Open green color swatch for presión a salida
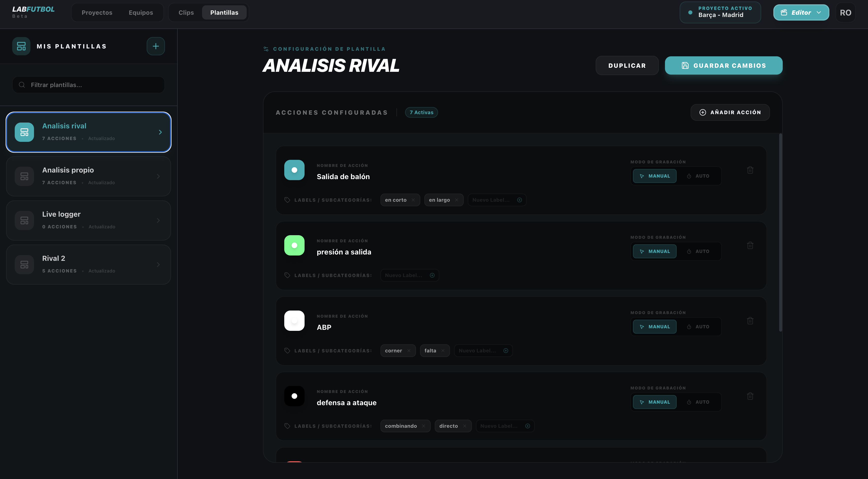The height and width of the screenshot is (479, 868). point(294,245)
